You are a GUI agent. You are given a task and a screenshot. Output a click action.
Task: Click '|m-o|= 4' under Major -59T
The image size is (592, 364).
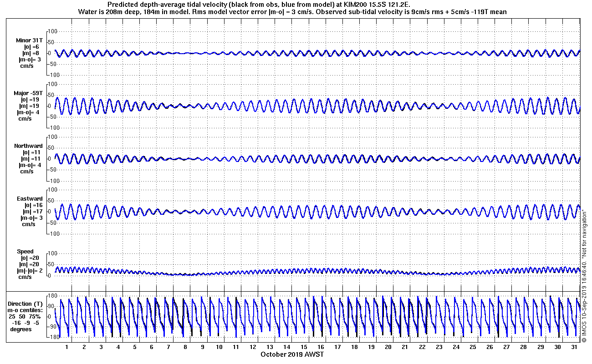click(28, 112)
